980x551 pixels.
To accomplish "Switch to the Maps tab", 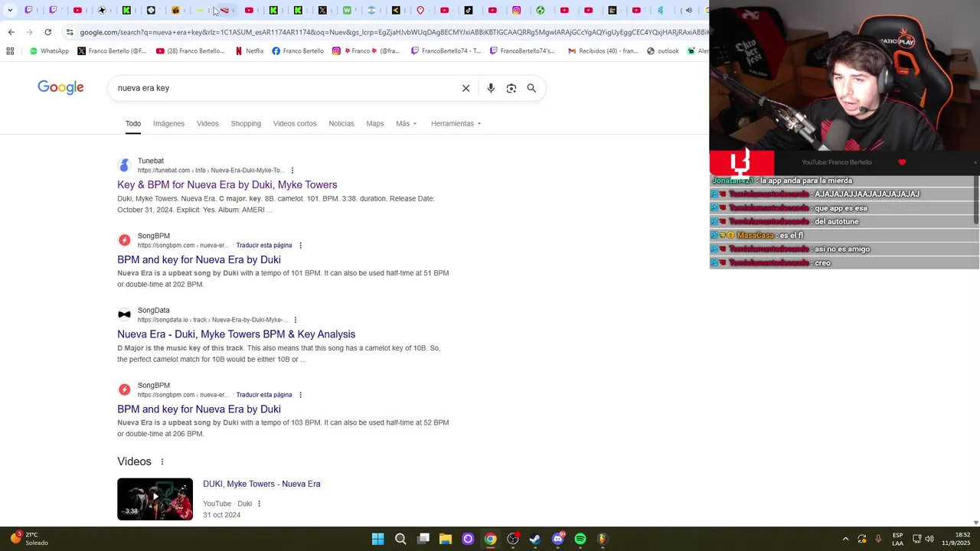I will coord(375,123).
